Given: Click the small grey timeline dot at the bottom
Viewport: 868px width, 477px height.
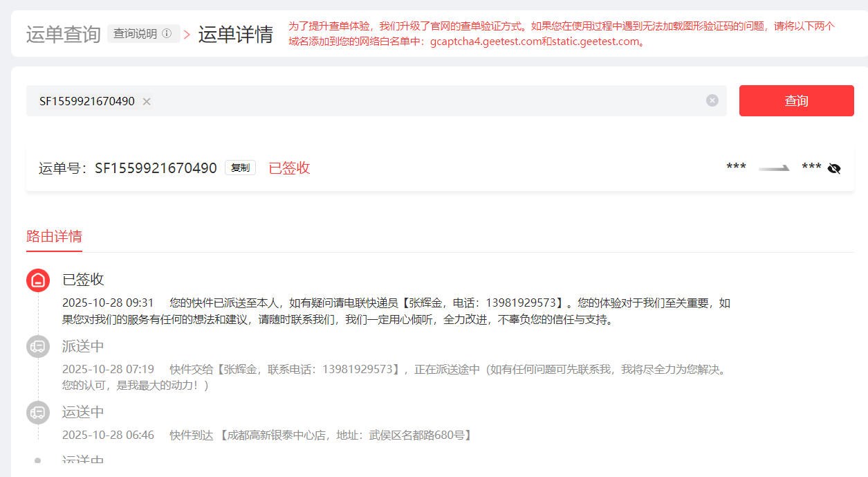Looking at the screenshot, I should (38, 460).
